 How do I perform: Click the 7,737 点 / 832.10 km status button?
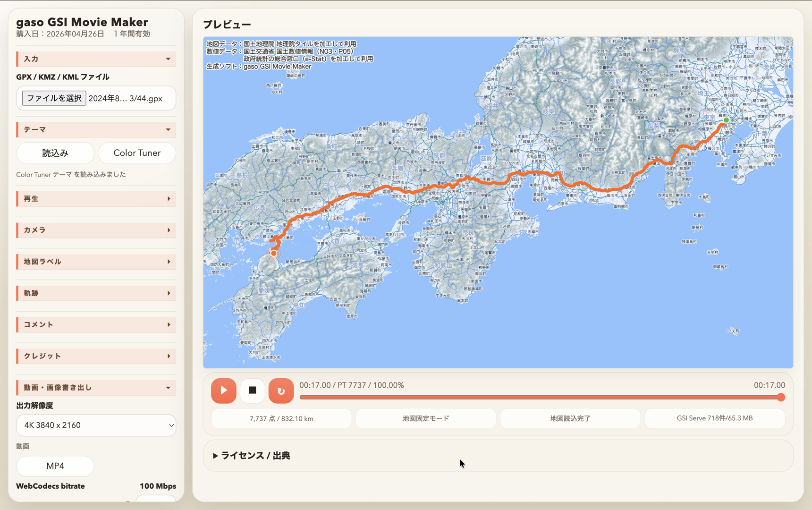(281, 418)
